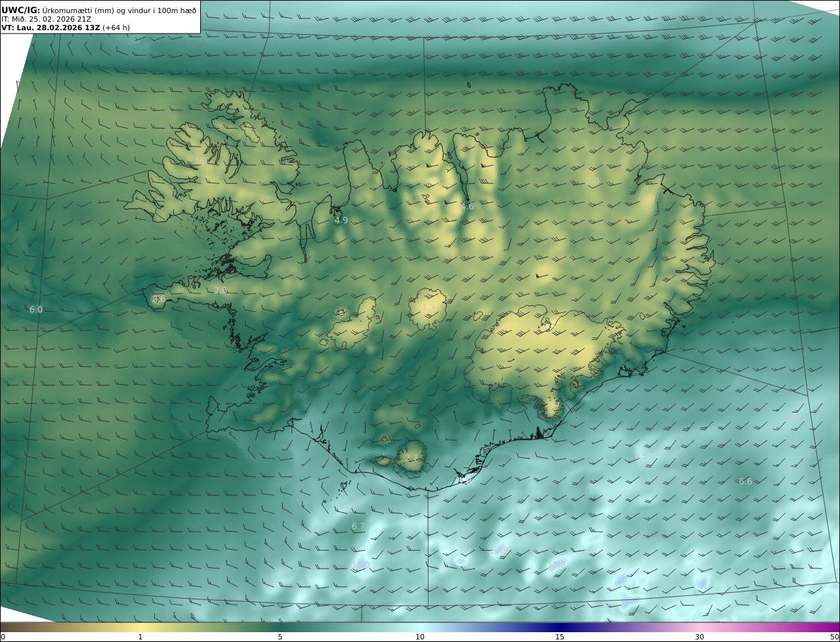Click the initial time line reading 21Z
The height and width of the screenshot is (642, 840).
(46, 19)
